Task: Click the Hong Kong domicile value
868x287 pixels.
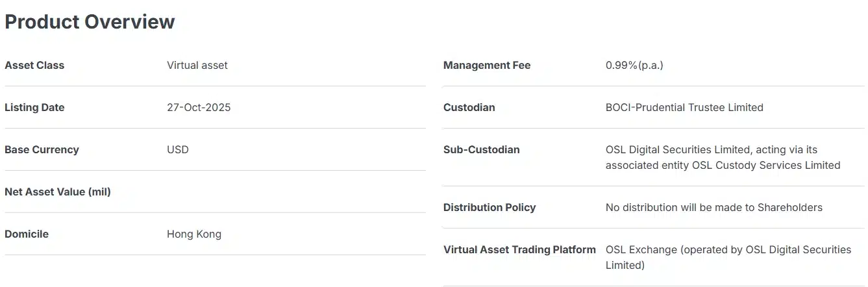Action: click(x=193, y=234)
